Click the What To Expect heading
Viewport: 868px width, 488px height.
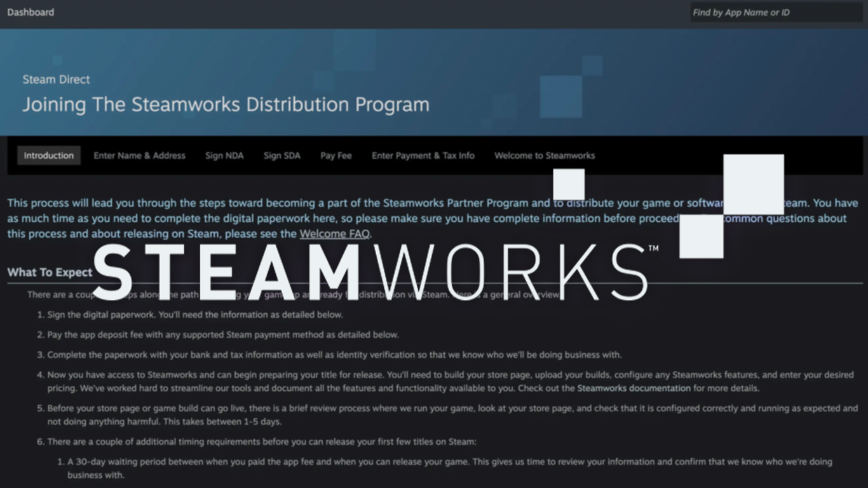click(x=50, y=273)
